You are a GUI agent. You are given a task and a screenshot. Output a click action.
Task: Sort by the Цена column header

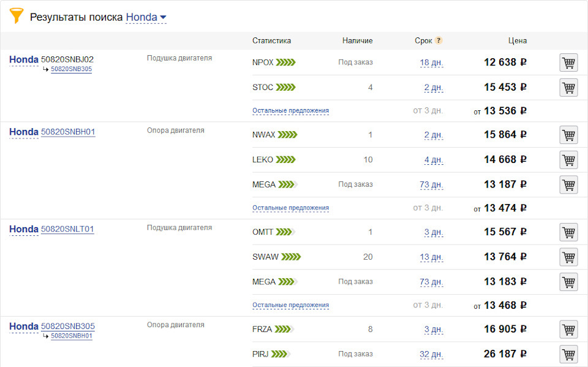[x=517, y=41]
